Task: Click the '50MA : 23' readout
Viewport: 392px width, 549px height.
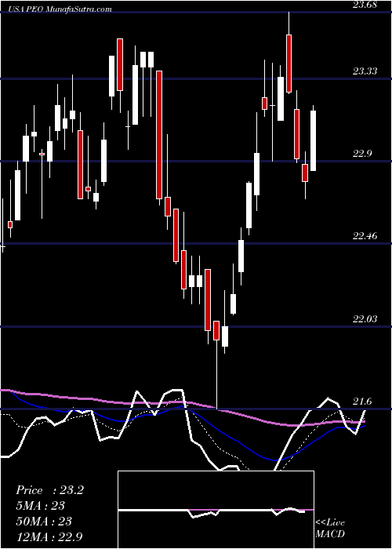Action: (x=44, y=522)
